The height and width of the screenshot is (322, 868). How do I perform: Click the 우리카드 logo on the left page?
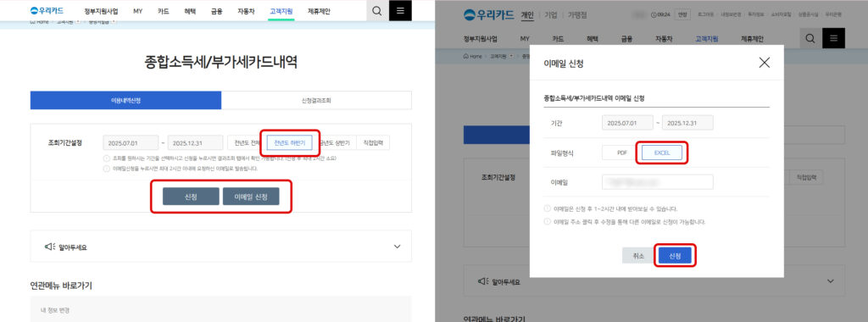tap(47, 10)
